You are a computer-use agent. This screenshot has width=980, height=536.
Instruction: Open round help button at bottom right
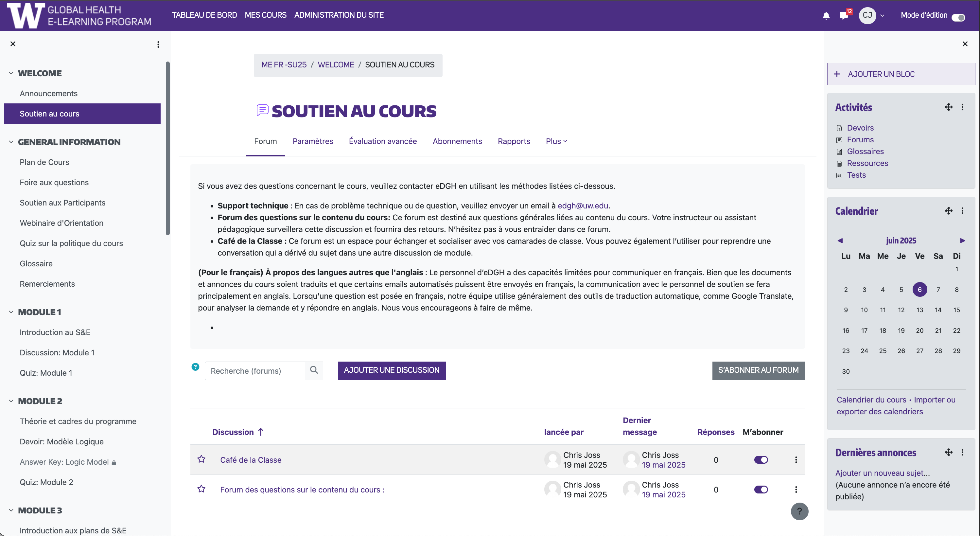[799, 511]
